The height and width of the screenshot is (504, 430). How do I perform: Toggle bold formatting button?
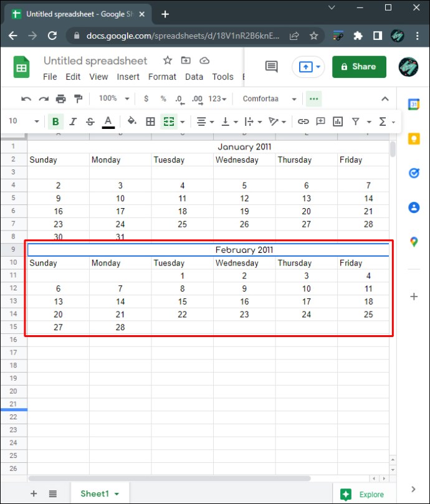click(55, 121)
